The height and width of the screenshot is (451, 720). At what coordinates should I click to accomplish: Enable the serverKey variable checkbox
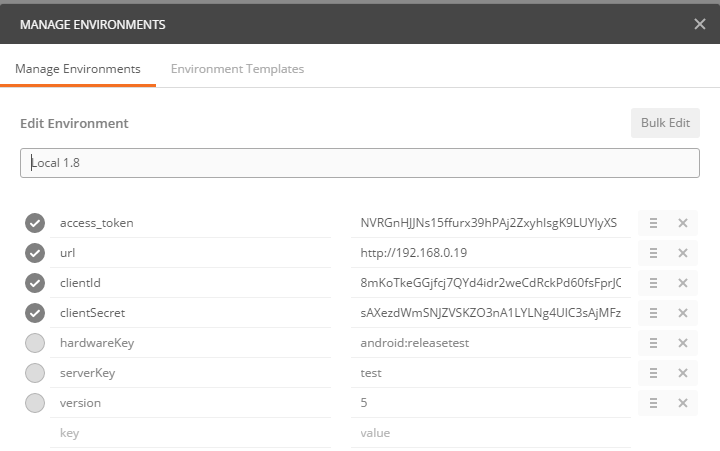tap(35, 373)
